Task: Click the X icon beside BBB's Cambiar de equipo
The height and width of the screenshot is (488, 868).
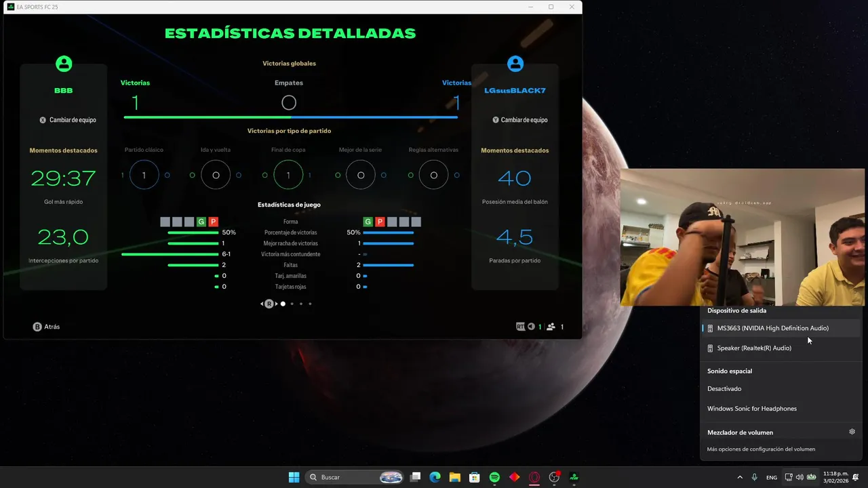Action: pyautogui.click(x=43, y=120)
